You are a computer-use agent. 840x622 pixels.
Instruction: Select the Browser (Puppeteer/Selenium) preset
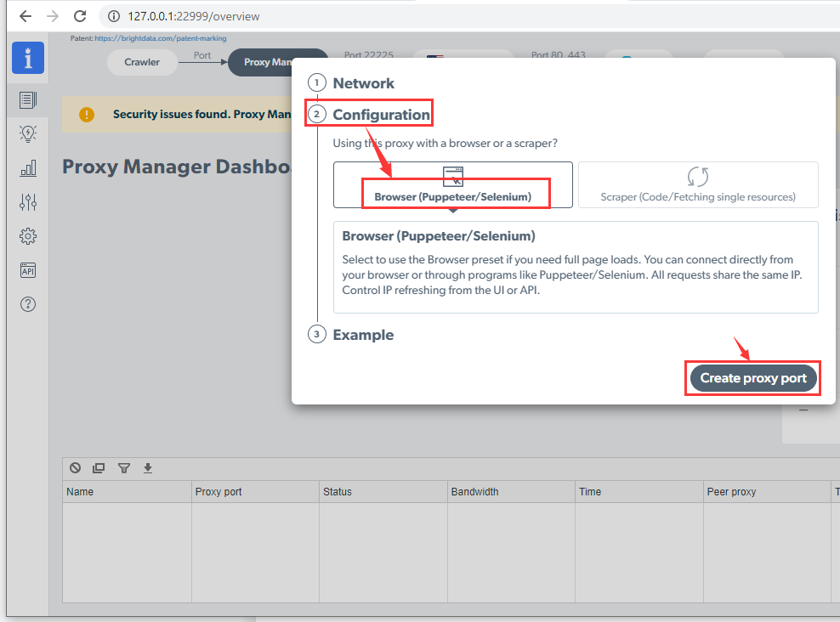click(x=452, y=185)
